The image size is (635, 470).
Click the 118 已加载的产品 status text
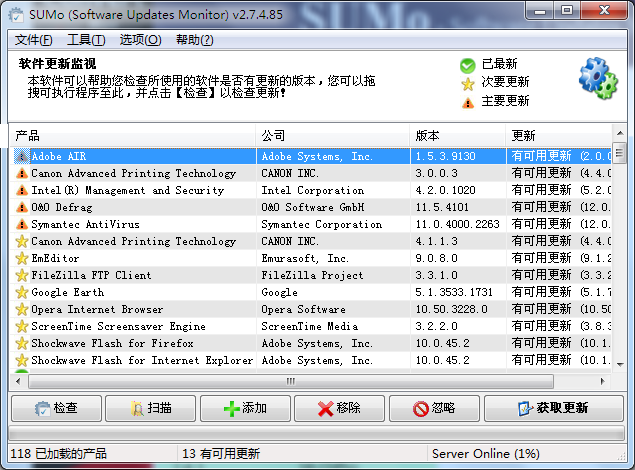click(58, 454)
